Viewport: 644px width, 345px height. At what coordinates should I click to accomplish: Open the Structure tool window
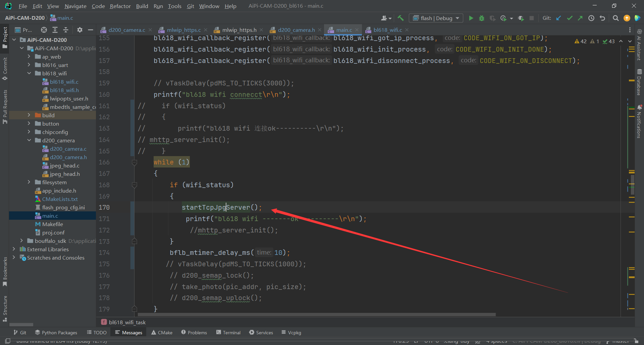5,308
